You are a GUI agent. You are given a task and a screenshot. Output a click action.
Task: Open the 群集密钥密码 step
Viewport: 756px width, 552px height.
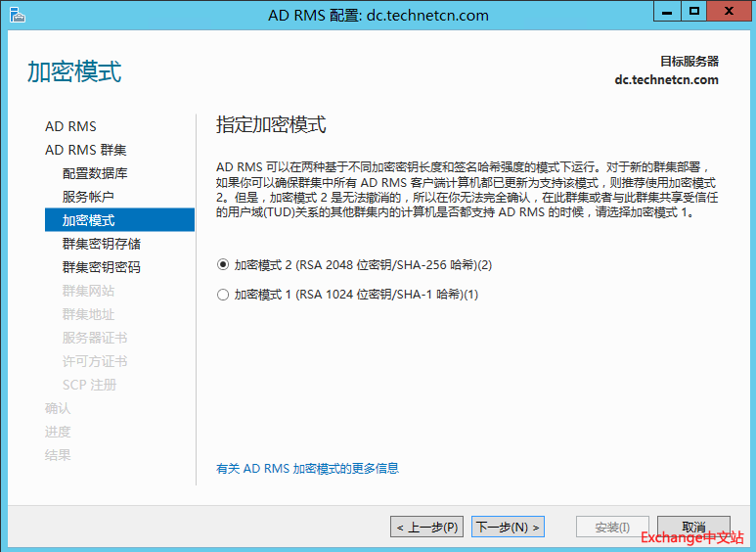click(x=101, y=267)
